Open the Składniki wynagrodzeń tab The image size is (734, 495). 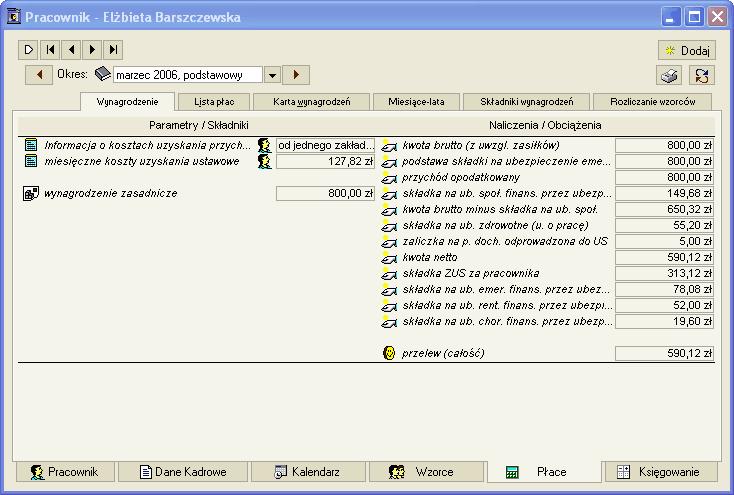[527, 102]
